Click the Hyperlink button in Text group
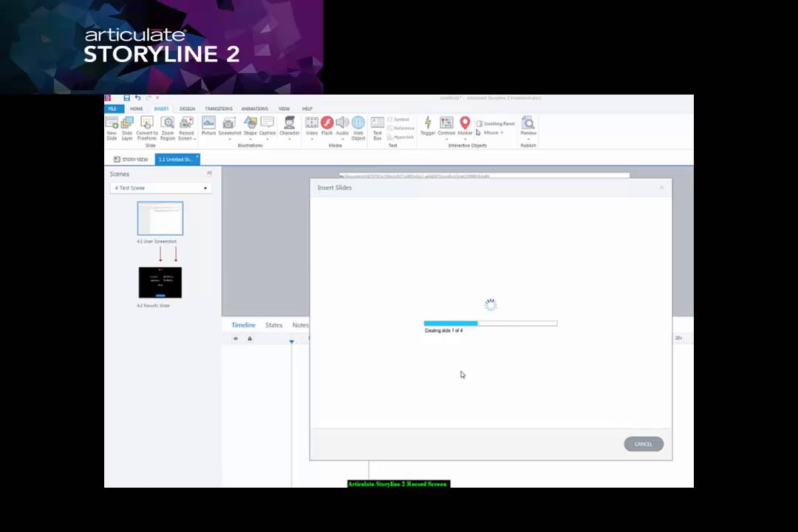Screen dimensions: 798x532 point(401,137)
